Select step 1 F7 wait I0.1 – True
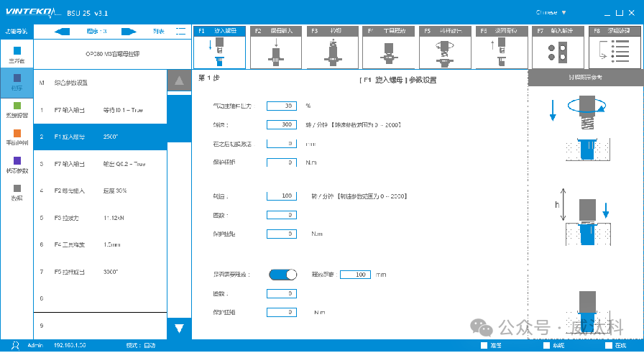The height and width of the screenshot is (353, 644). [100, 110]
